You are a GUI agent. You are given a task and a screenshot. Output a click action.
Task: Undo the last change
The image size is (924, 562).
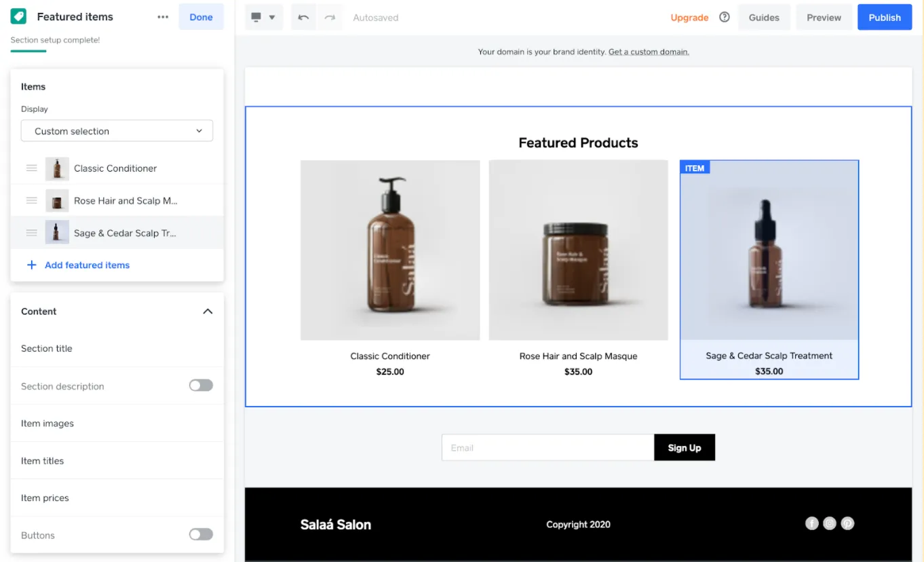coord(303,17)
